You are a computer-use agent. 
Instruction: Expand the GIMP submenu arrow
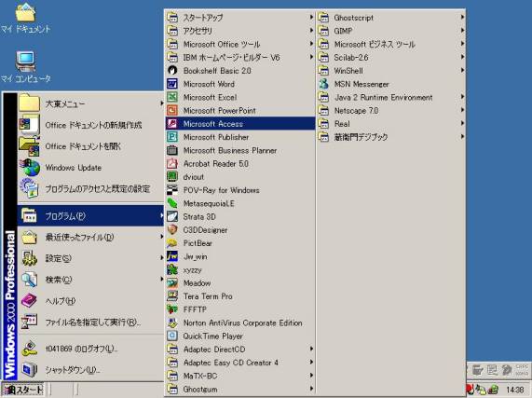(462, 30)
